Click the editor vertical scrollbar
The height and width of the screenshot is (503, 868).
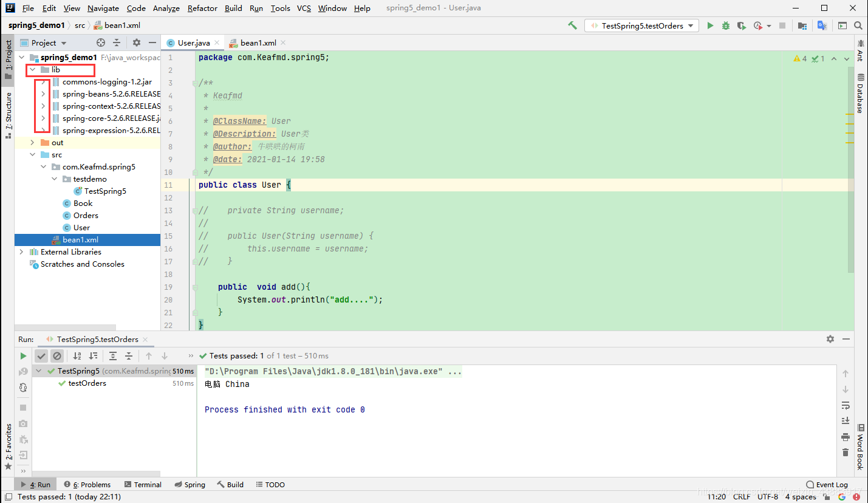851,169
